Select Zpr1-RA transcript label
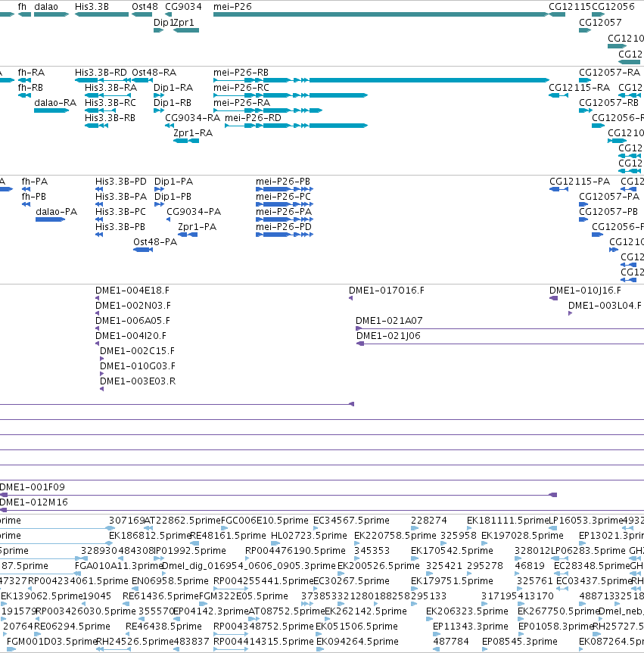This screenshot has height=653, width=644. coord(193,133)
